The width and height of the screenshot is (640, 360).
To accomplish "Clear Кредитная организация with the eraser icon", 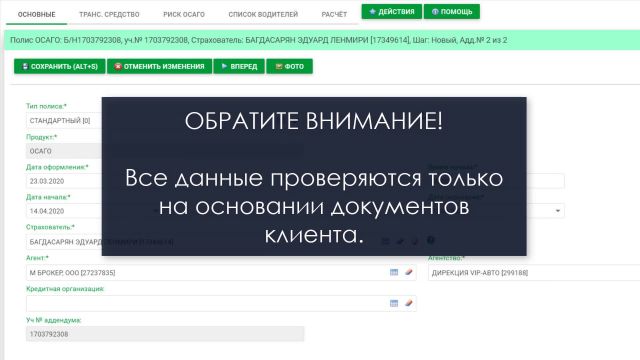I will (x=409, y=303).
